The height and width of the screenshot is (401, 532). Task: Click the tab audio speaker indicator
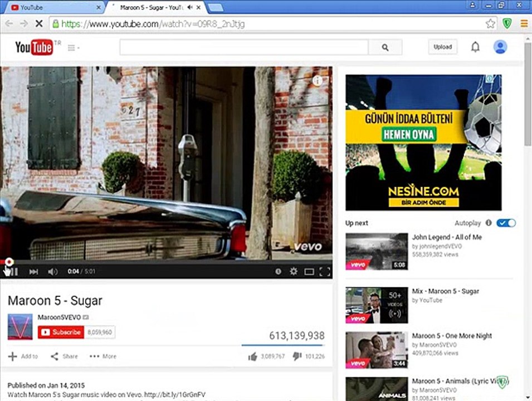[190, 7]
